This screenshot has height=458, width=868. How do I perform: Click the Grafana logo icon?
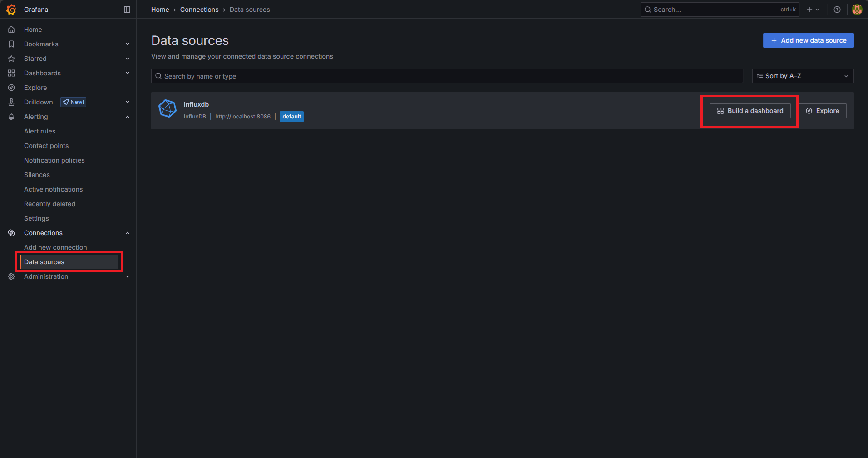pos(11,10)
